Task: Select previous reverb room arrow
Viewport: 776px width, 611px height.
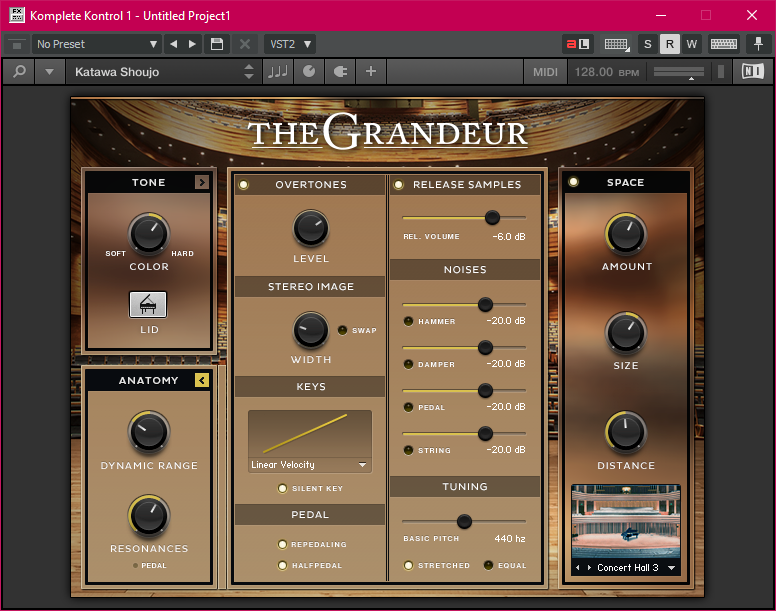Action: pos(578,567)
